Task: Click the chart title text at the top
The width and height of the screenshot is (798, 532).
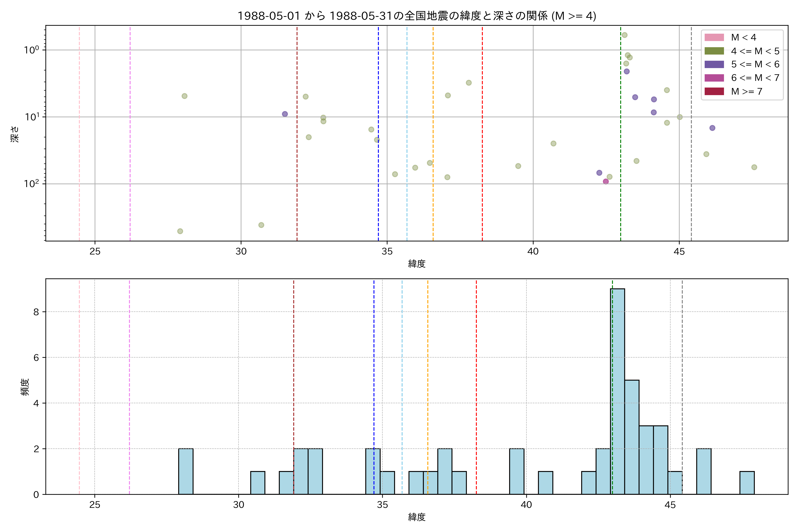Action: 417,16
